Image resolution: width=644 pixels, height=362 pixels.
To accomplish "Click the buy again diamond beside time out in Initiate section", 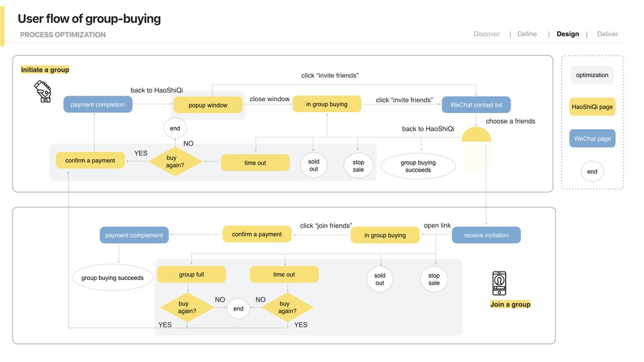I will click(175, 162).
